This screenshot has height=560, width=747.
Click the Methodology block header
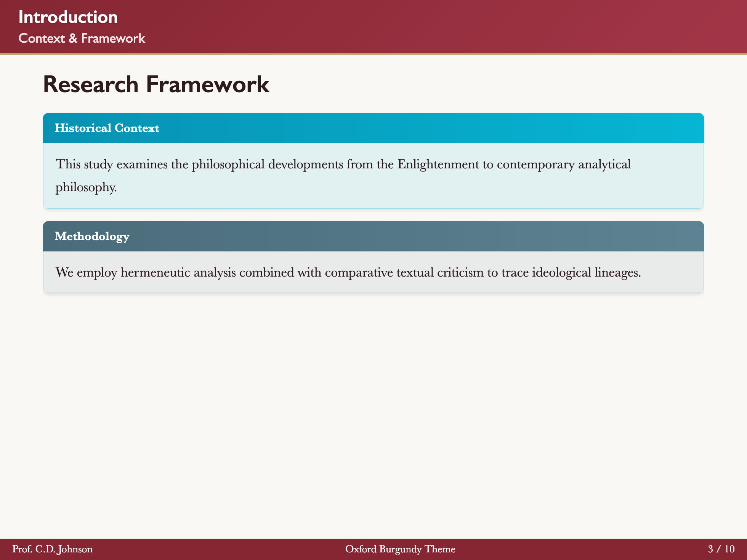pos(92,236)
